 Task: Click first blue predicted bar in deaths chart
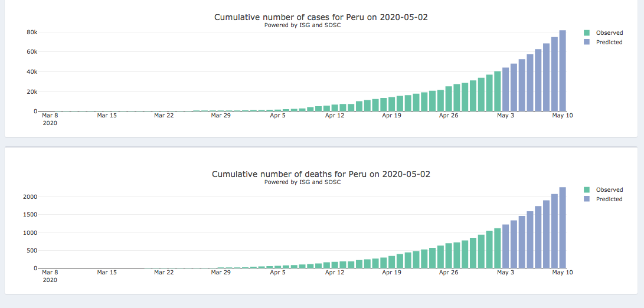506,247
